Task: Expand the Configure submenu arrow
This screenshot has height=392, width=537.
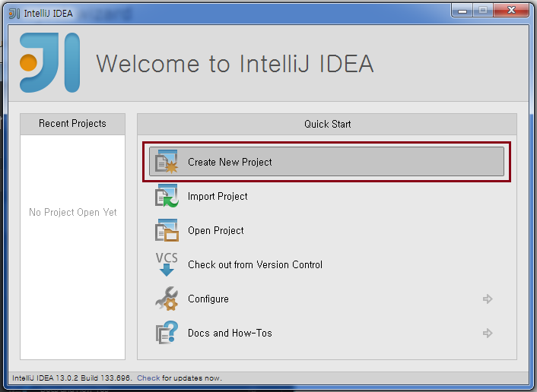Action: pyautogui.click(x=488, y=299)
